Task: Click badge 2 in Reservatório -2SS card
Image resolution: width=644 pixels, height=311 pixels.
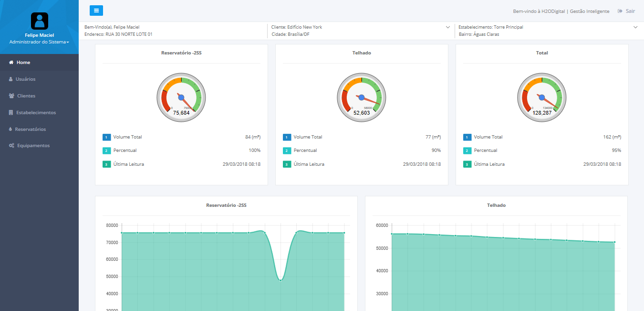Action: coord(106,151)
